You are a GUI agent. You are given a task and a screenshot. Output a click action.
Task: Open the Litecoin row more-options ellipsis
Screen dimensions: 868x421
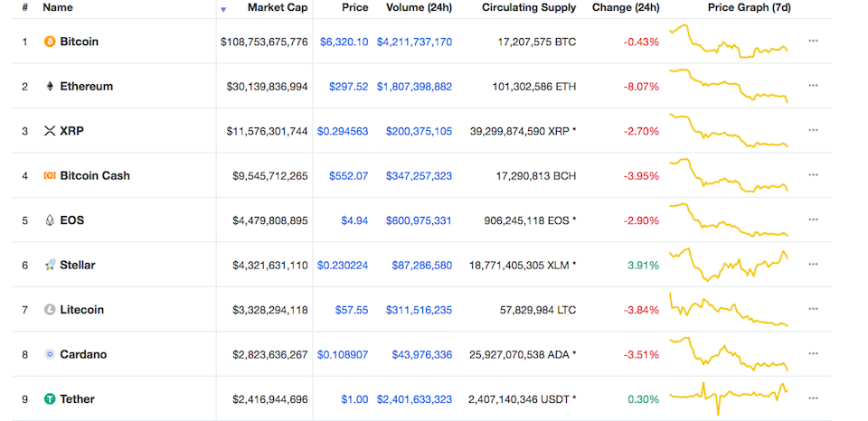click(x=813, y=309)
